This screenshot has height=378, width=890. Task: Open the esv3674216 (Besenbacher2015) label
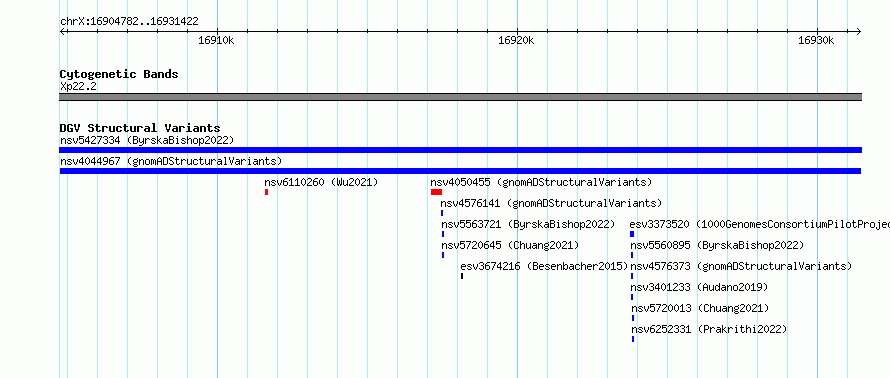pyautogui.click(x=544, y=266)
